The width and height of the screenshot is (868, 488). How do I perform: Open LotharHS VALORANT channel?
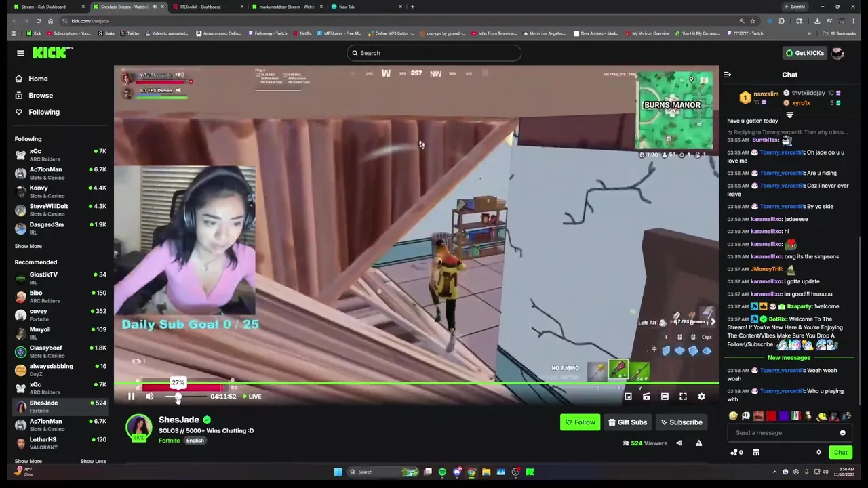pos(60,443)
